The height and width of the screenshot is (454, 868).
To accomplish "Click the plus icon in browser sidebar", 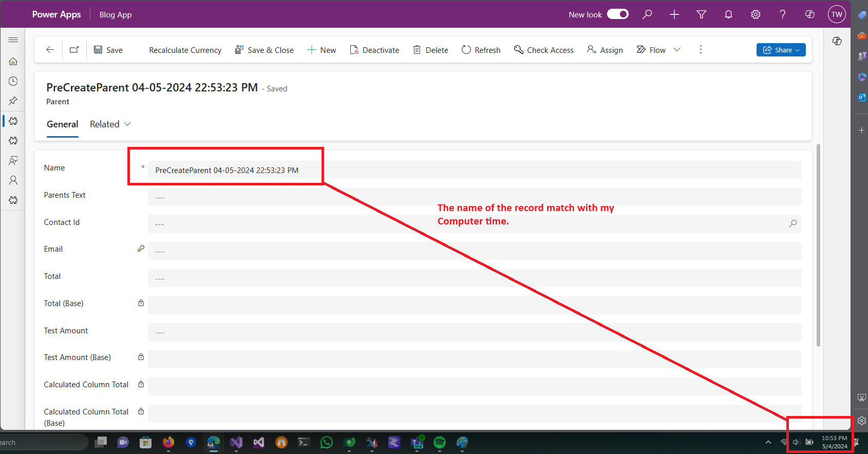I will [x=862, y=130].
